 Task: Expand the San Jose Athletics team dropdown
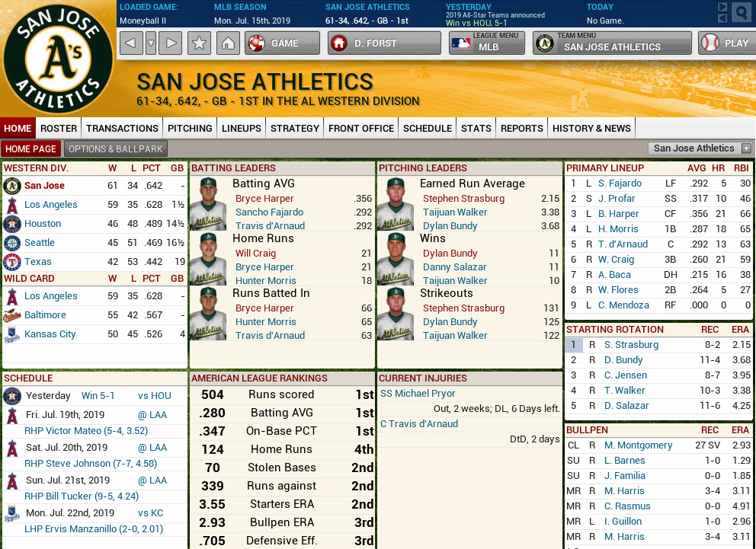(700, 148)
